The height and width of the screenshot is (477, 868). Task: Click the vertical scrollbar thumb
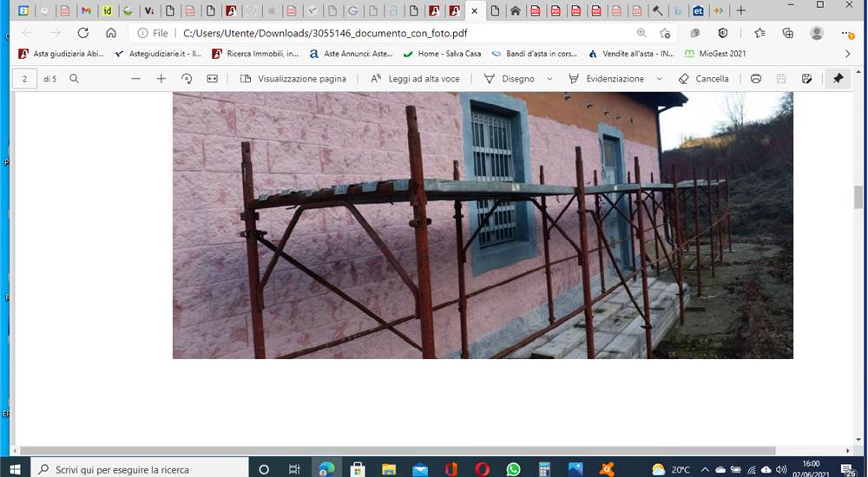point(858,197)
